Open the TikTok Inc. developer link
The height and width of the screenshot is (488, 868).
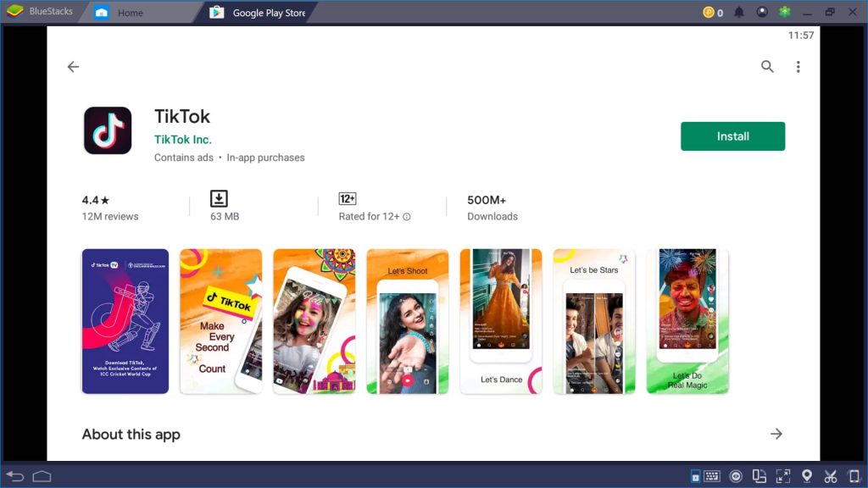point(183,140)
